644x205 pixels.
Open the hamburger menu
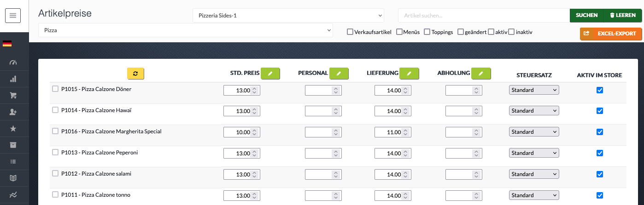click(13, 16)
